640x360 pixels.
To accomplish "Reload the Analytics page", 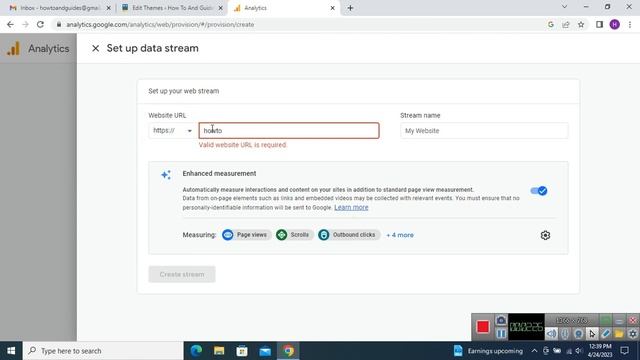I will click(x=40, y=24).
